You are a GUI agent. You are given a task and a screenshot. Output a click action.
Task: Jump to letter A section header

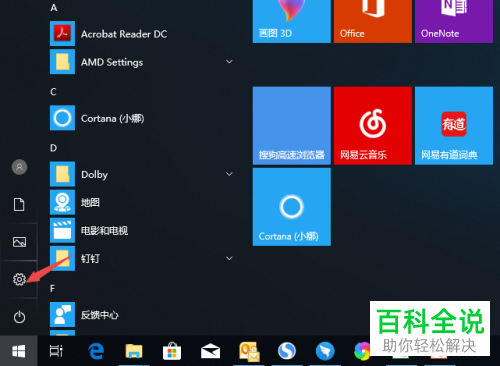point(54,8)
